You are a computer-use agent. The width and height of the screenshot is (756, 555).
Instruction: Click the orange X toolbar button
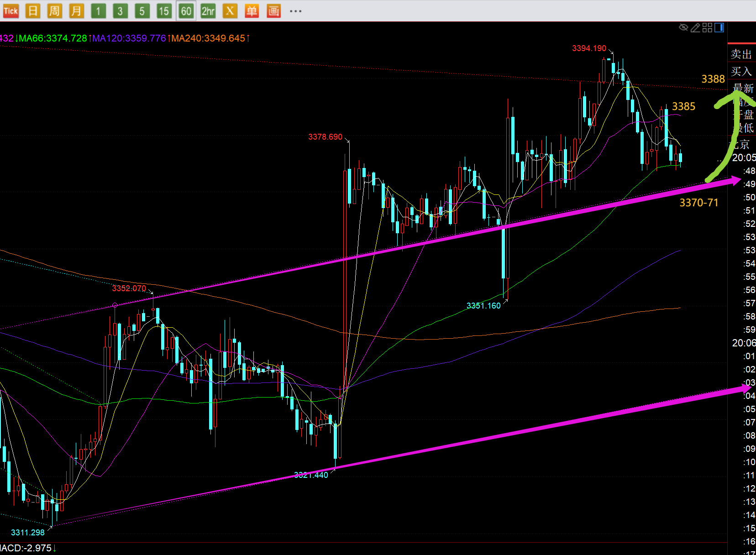pos(230,11)
